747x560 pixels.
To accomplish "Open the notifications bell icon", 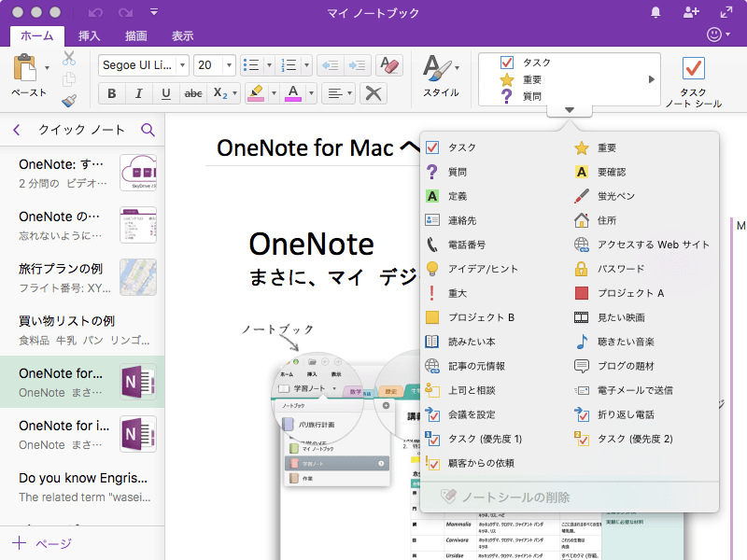I will click(x=655, y=12).
